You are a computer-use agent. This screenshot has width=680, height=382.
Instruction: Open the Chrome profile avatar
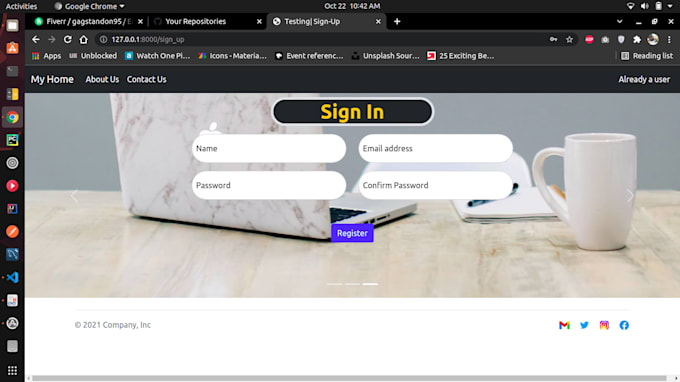click(653, 39)
